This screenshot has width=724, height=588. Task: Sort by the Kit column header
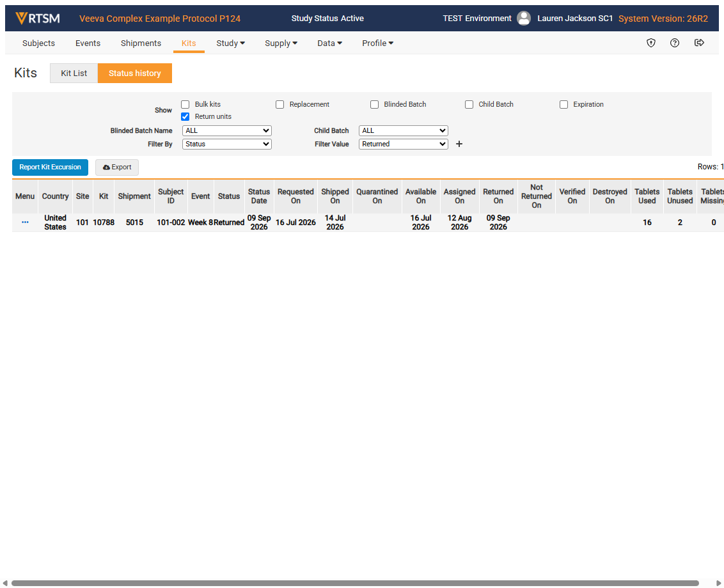click(x=104, y=196)
